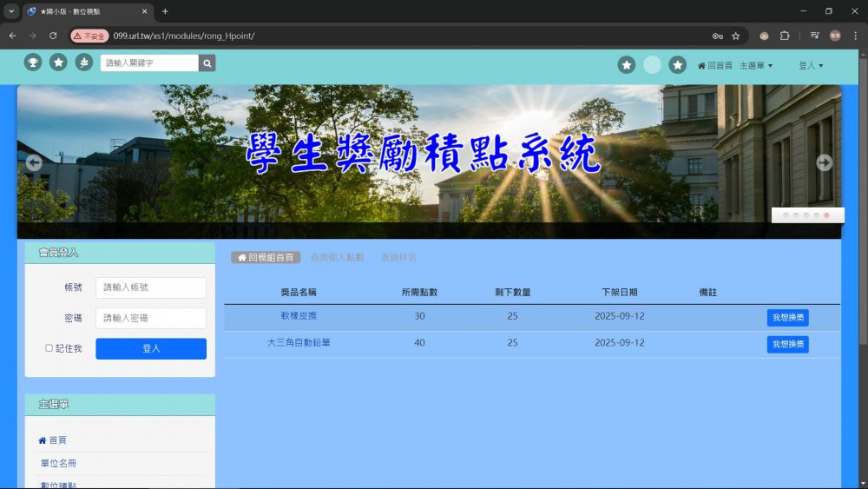Toggle the 記住我 checkbox
The image size is (868, 489).
[49, 348]
